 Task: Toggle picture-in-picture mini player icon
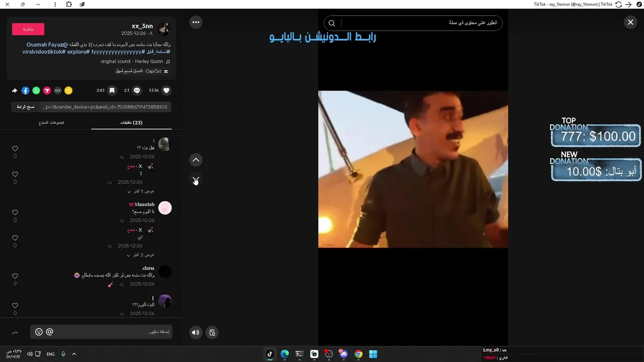tap(212, 332)
